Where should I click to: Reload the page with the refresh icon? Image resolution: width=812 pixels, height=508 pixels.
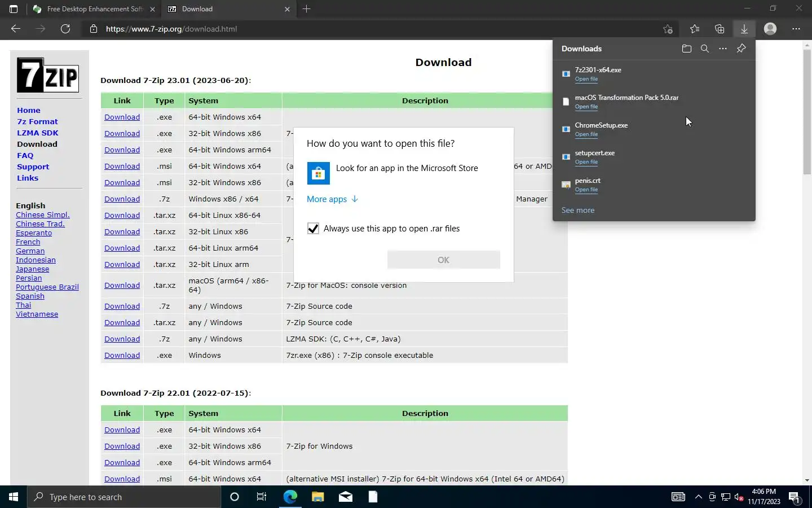(65, 29)
